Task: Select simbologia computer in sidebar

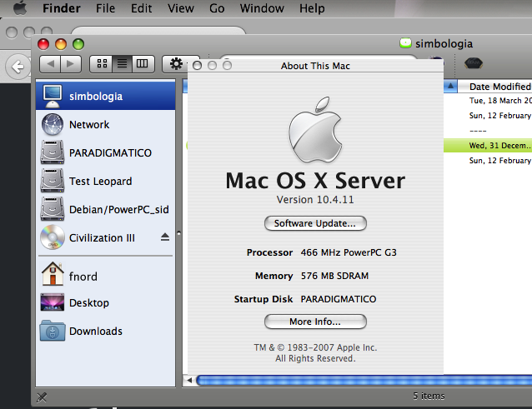Action: pyautogui.click(x=106, y=96)
